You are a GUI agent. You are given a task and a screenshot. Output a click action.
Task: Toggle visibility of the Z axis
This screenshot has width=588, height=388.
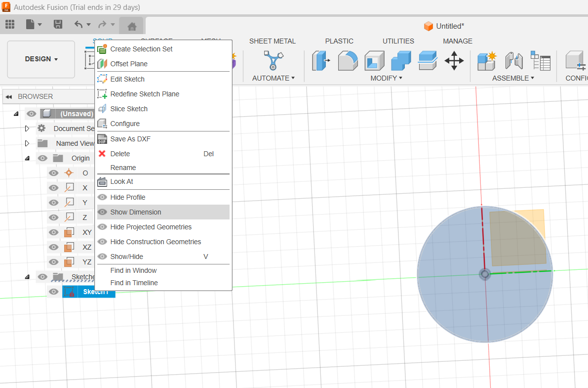click(54, 217)
